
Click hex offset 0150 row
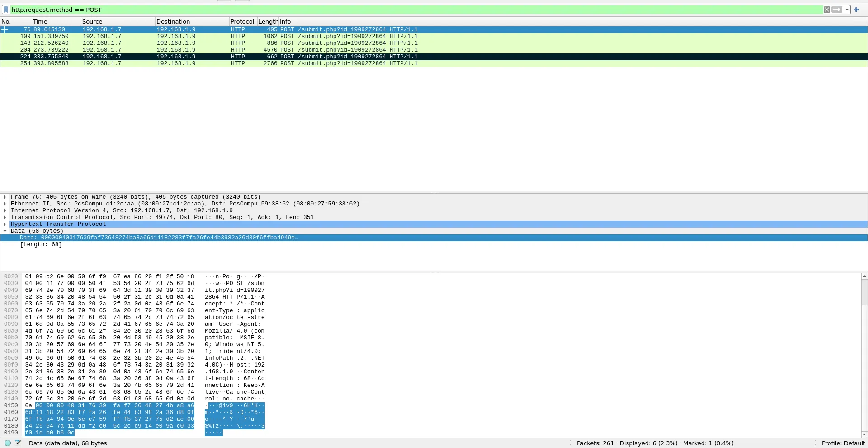coord(11,405)
